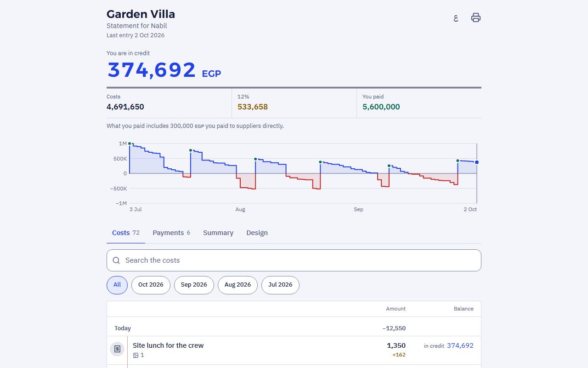The image size is (588, 368).
Task: Filter costs to Oct 2026
Action: coord(151,285)
